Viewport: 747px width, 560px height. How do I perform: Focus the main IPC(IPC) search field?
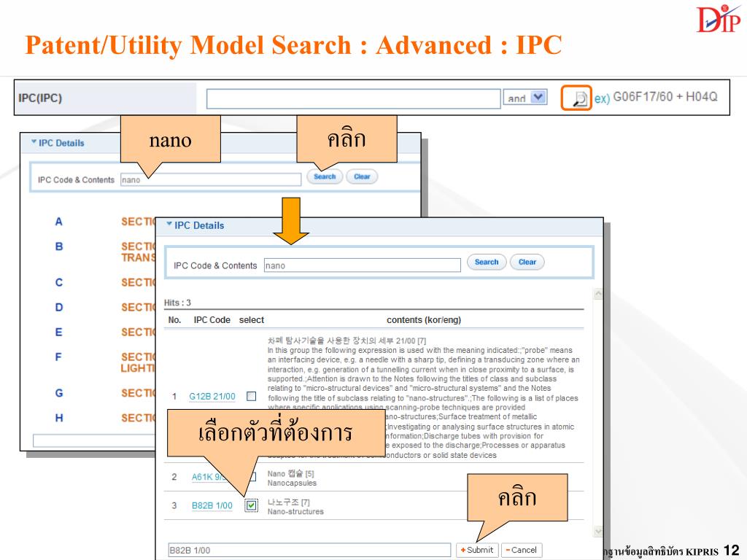click(x=354, y=98)
